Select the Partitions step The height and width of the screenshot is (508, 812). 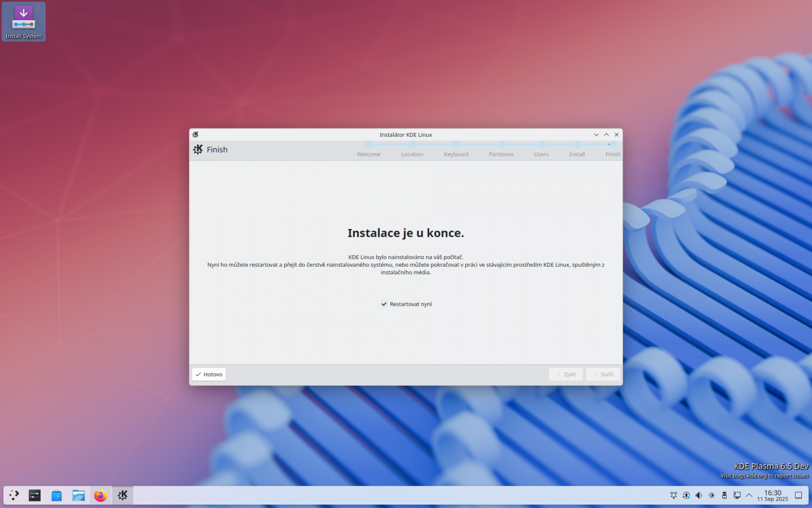click(x=501, y=150)
